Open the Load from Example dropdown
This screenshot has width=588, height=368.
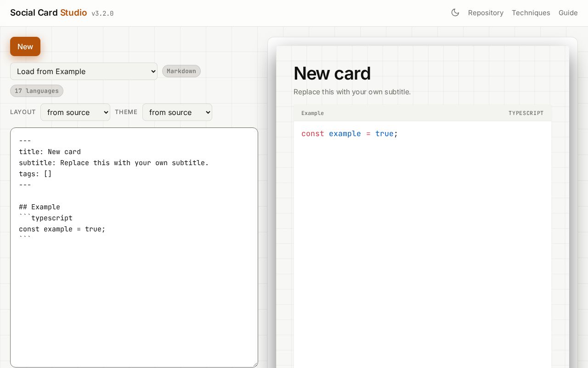(x=84, y=71)
